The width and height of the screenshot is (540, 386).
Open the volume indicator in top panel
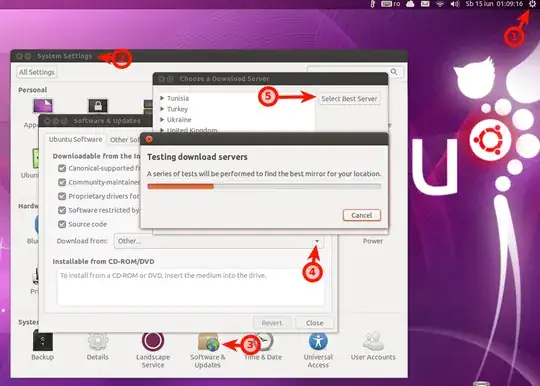click(455, 4)
